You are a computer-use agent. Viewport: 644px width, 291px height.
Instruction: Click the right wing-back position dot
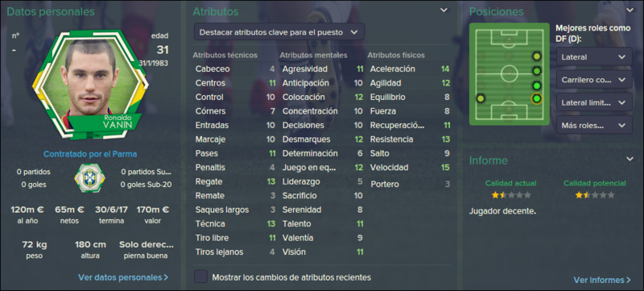pos(536,86)
